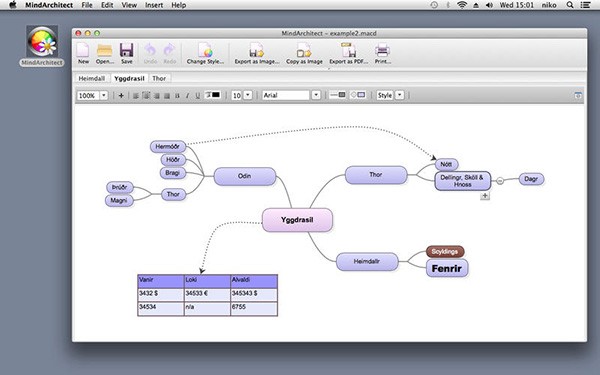
Task: Open Change Style tool
Action: point(205,53)
